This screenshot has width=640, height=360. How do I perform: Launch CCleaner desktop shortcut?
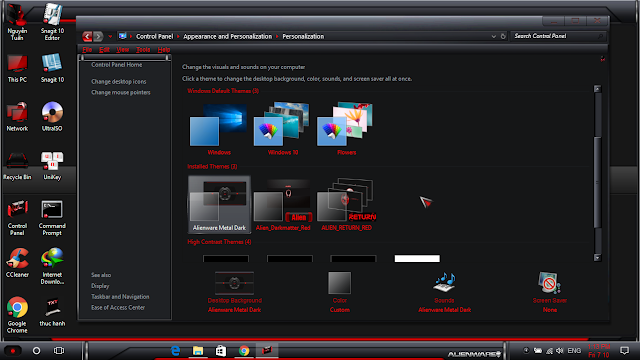pyautogui.click(x=17, y=263)
